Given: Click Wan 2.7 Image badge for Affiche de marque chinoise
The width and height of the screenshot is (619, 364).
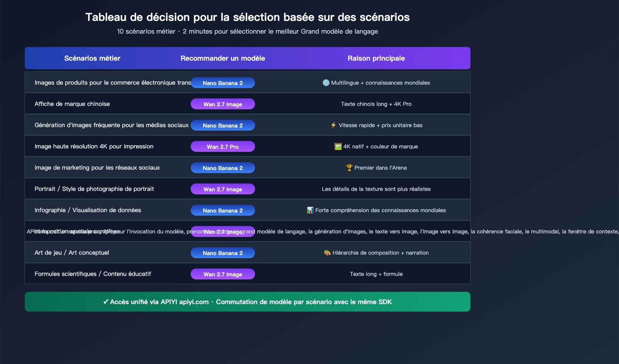Looking at the screenshot, I should (x=222, y=104).
